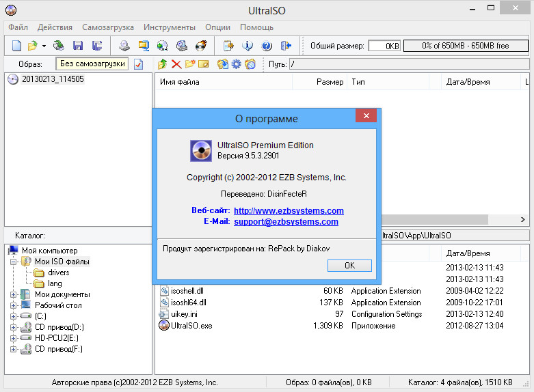Click the support@ezbsystems.com email link

286,222
